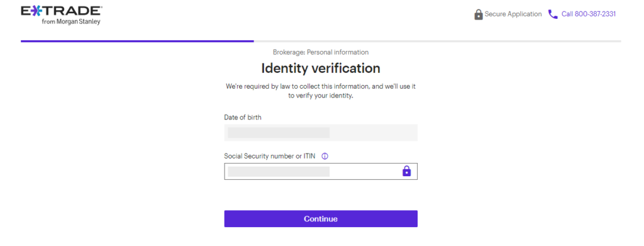Click the Continue button
The image size is (644, 246).
pyautogui.click(x=321, y=219)
